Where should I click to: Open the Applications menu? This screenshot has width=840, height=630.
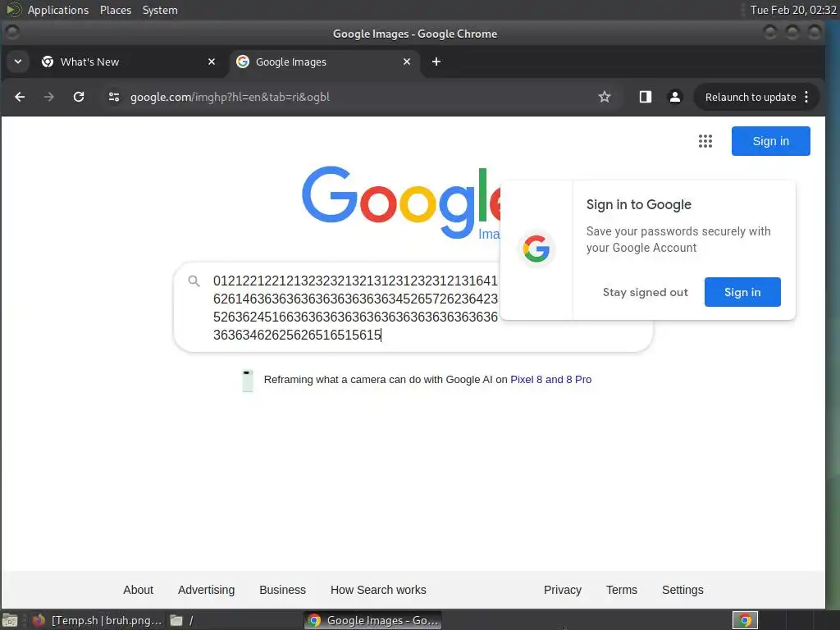(x=58, y=10)
